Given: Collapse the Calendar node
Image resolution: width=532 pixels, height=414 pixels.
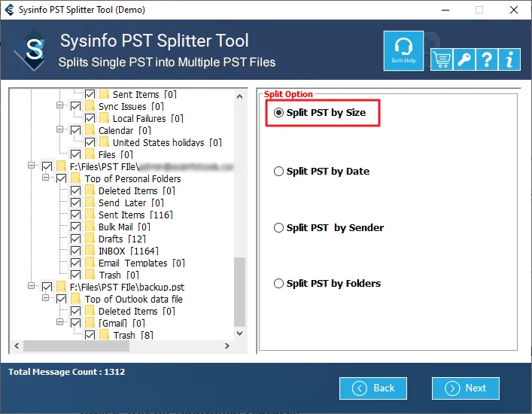Looking at the screenshot, I should pyautogui.click(x=59, y=129).
